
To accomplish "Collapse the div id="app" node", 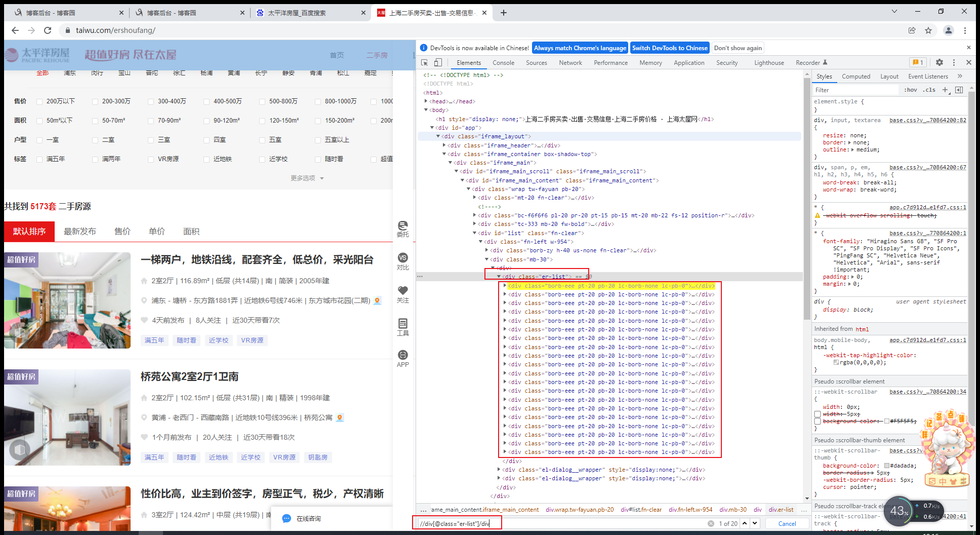I will [432, 128].
